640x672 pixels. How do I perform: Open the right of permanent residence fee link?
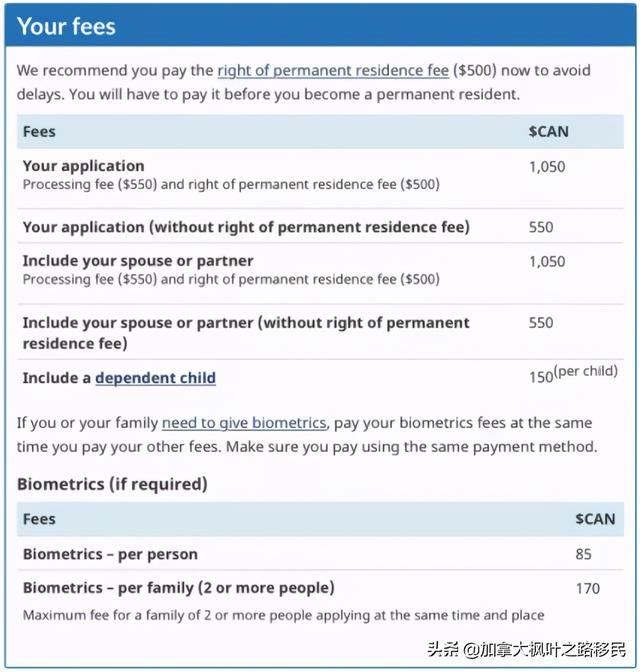[333, 71]
